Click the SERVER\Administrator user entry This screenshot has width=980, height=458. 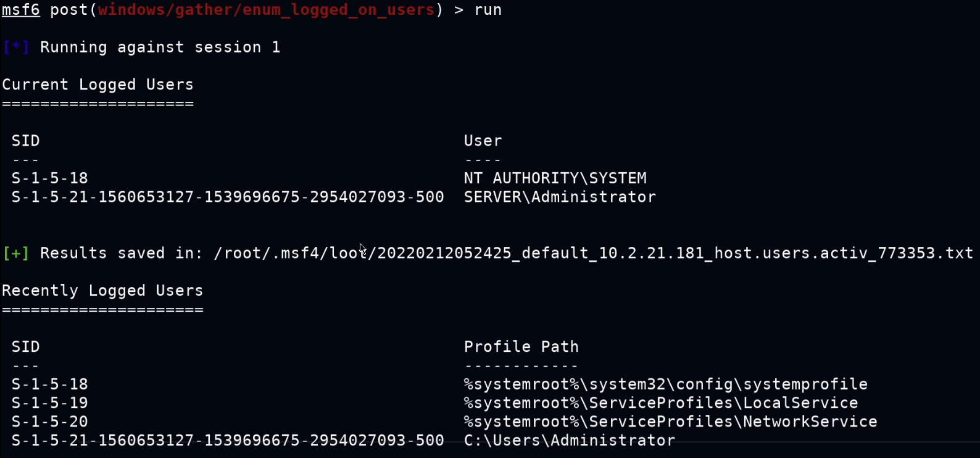coord(560,197)
